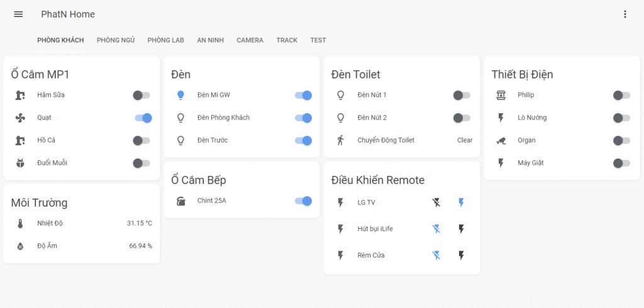Open the CAMERA tab

tap(250, 40)
